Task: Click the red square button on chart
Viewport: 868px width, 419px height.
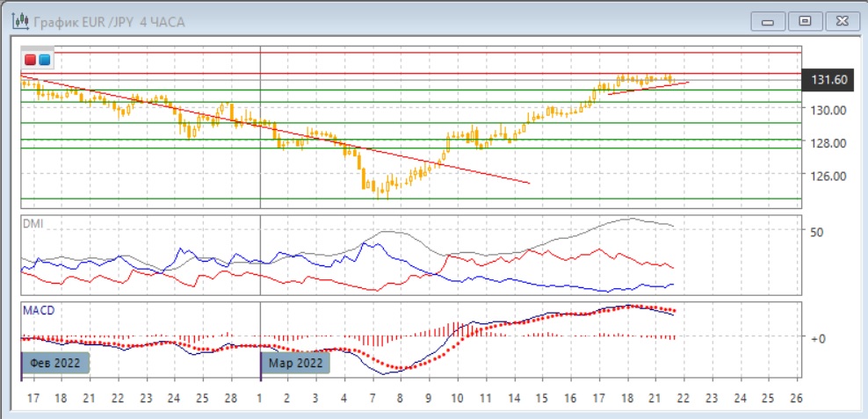Action: (x=31, y=60)
